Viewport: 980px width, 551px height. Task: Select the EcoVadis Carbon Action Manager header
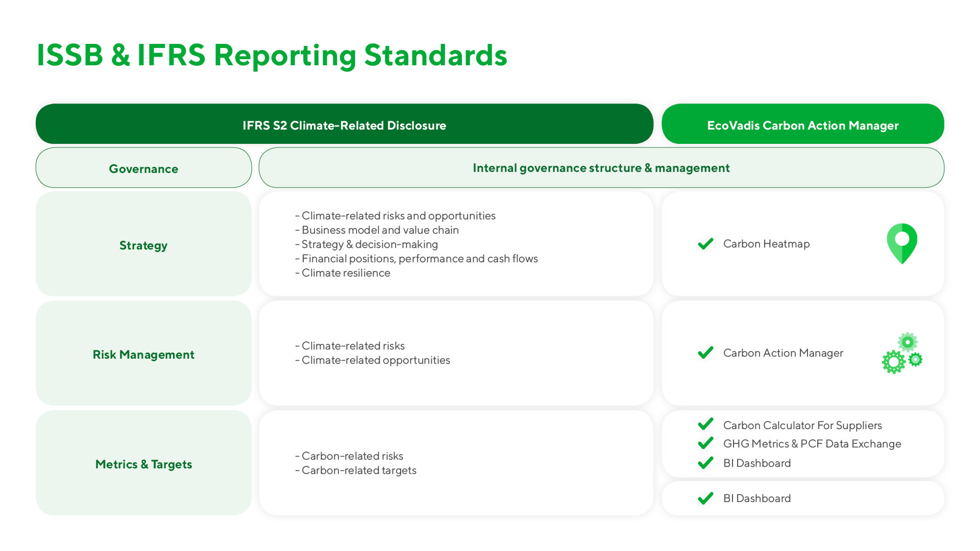(803, 124)
